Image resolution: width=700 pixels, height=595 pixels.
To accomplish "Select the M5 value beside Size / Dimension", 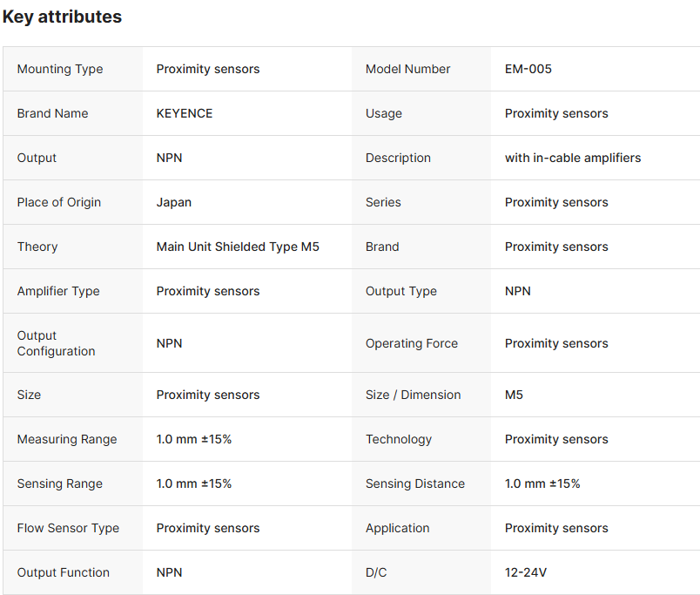I will 514,395.
